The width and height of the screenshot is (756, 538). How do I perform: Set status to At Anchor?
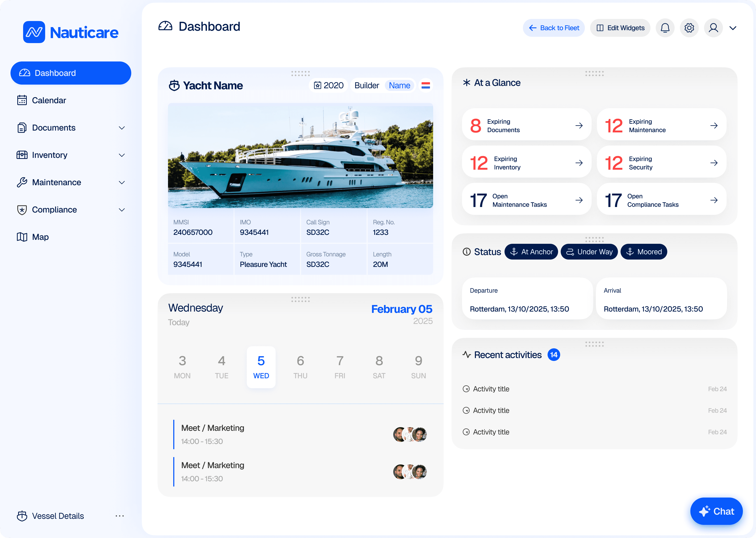531,252
